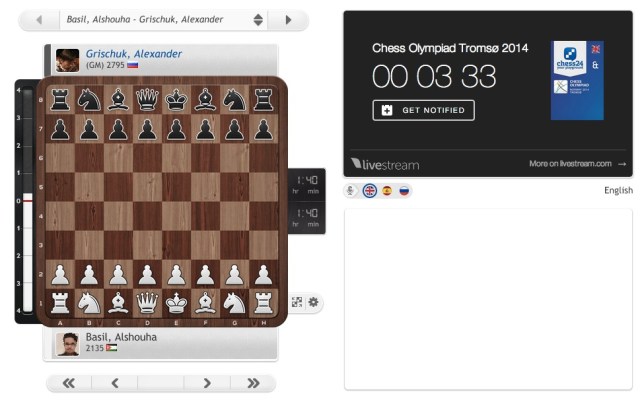The image size is (640, 400).
Task: Click Basil Alshouha's avatar photo
Action: click(68, 344)
